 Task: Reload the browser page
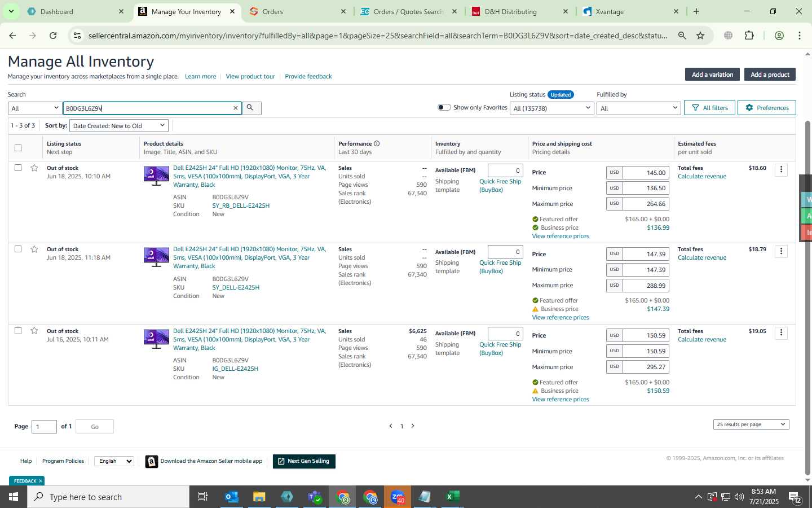(x=53, y=36)
